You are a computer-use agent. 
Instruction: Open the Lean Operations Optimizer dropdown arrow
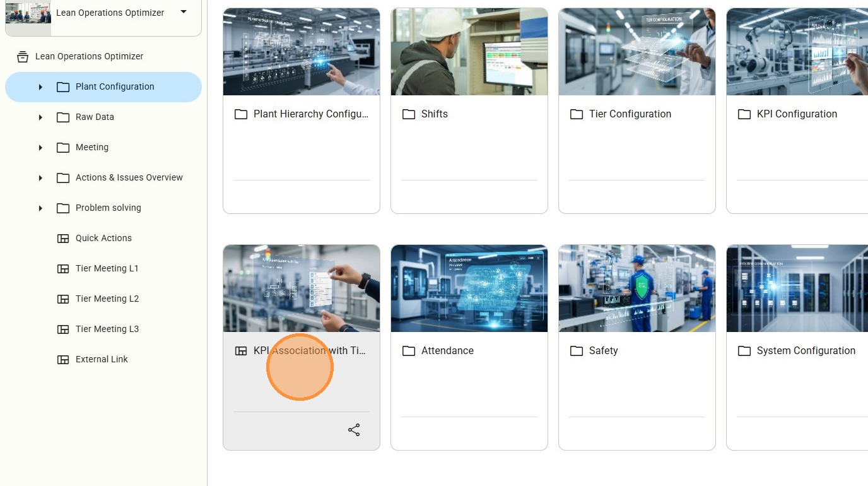[x=184, y=11]
